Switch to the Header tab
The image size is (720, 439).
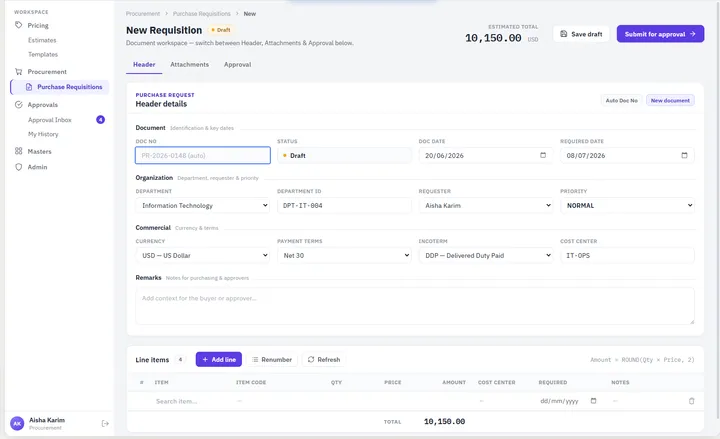(144, 65)
